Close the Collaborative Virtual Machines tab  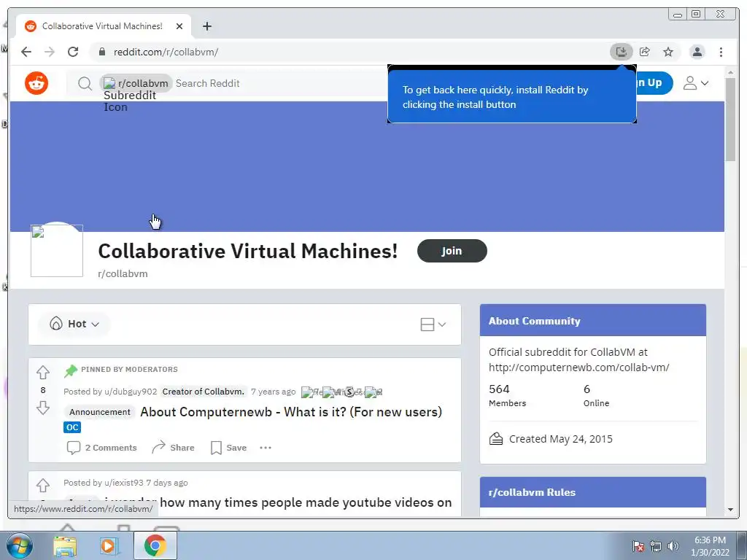[179, 26]
